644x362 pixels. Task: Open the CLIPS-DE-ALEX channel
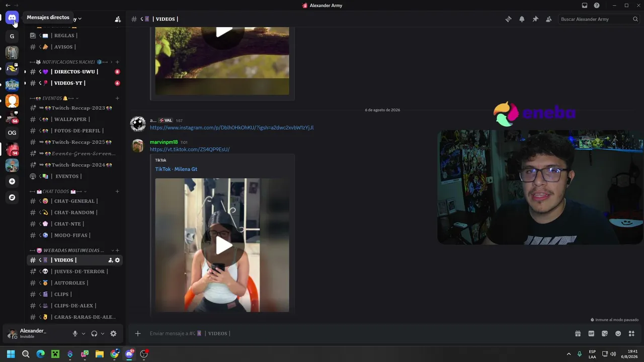pyautogui.click(x=74, y=306)
